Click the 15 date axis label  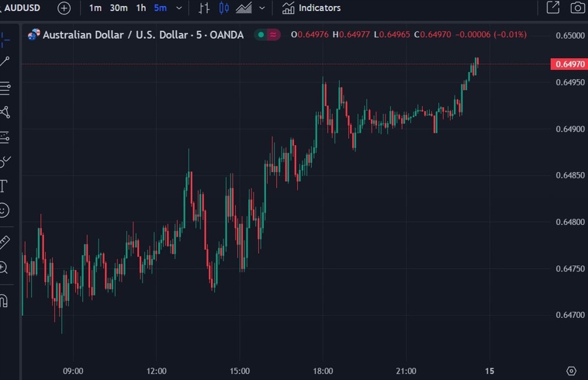tap(489, 371)
